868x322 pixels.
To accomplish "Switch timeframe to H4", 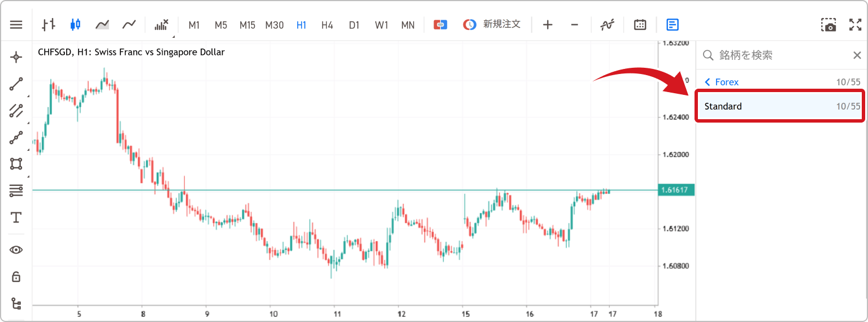I will 327,25.
